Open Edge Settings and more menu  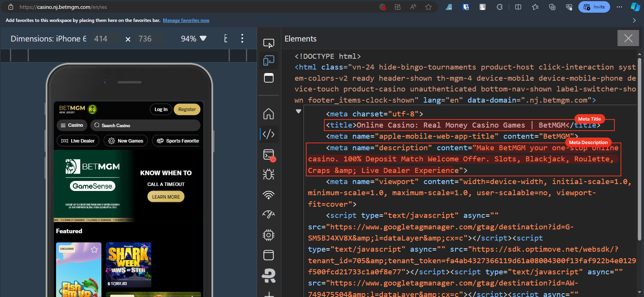coord(619,7)
